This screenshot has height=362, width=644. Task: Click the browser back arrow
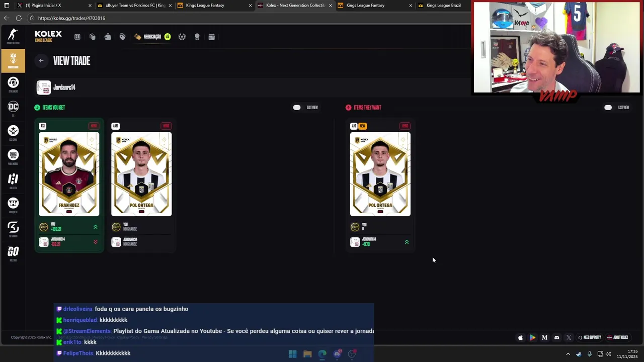(7, 18)
